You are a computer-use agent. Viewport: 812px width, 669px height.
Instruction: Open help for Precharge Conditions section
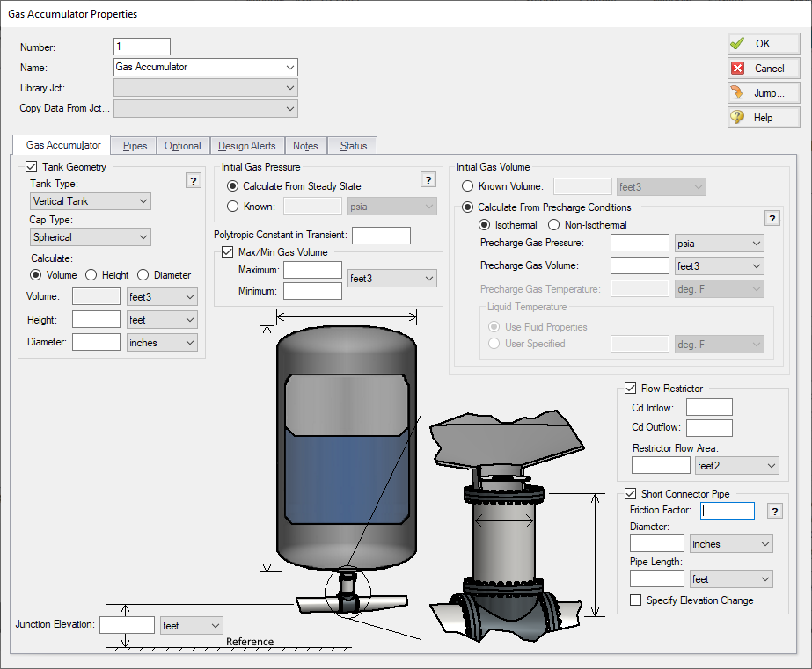[x=772, y=219]
